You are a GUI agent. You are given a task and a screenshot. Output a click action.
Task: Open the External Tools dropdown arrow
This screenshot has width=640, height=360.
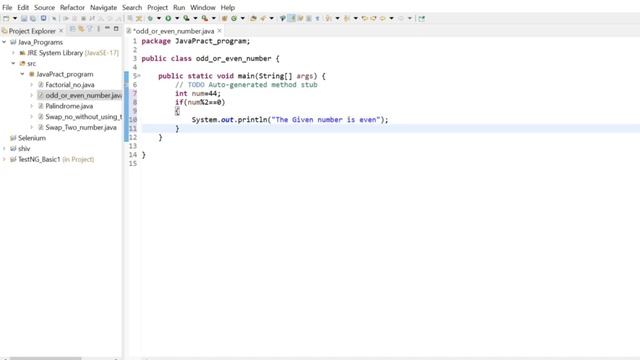(x=213, y=18)
